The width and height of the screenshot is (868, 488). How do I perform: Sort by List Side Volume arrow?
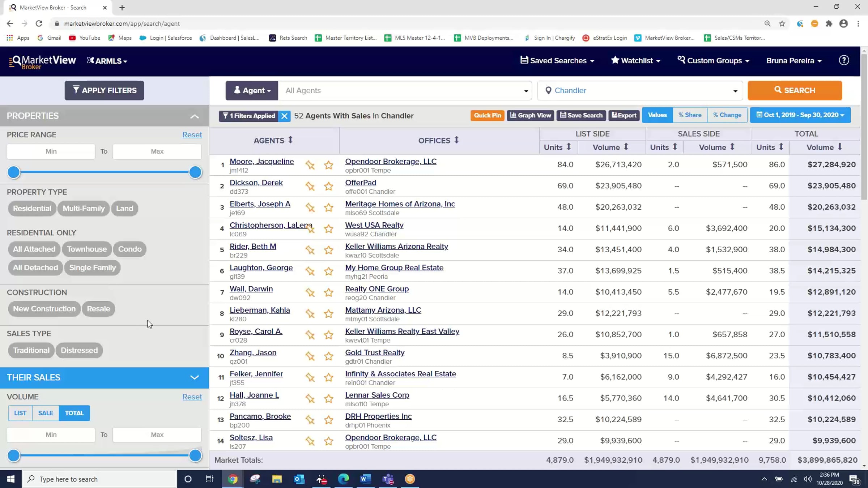[x=626, y=147]
